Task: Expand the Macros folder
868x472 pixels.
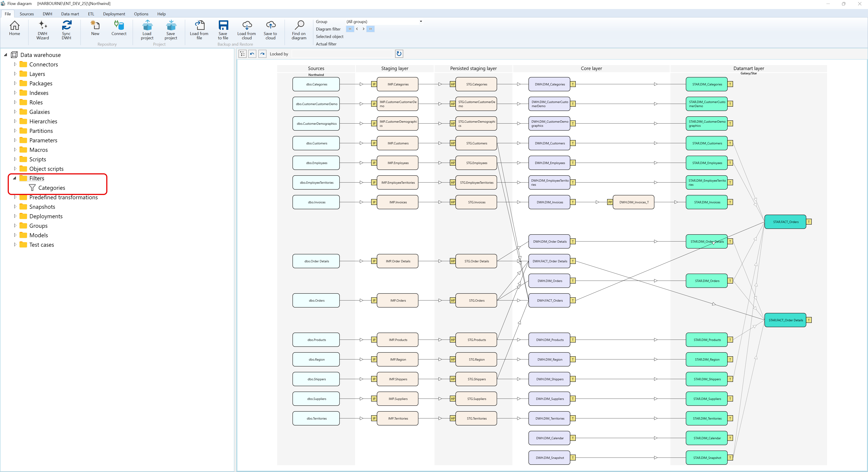Action: tap(15, 150)
